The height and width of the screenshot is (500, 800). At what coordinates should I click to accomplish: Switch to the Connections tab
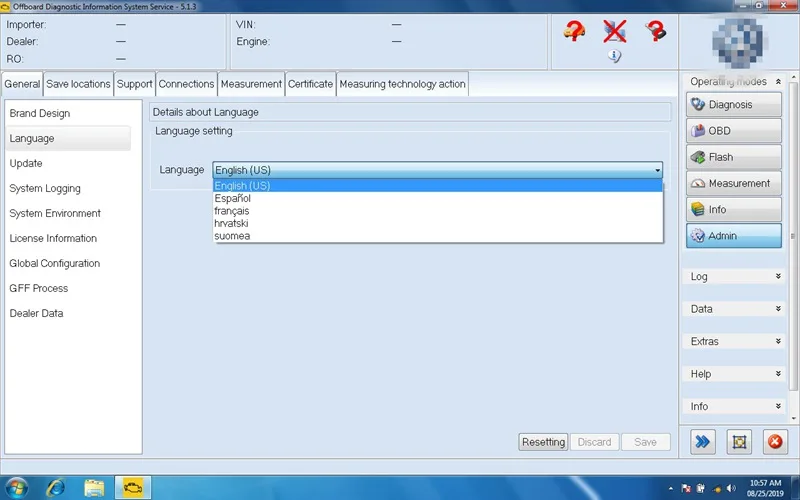[186, 84]
